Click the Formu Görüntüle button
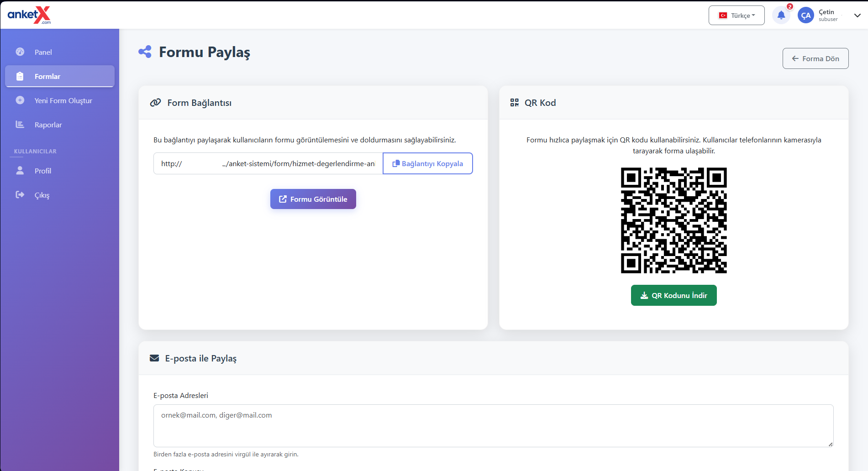Screen dimensions: 868x471 point(313,199)
